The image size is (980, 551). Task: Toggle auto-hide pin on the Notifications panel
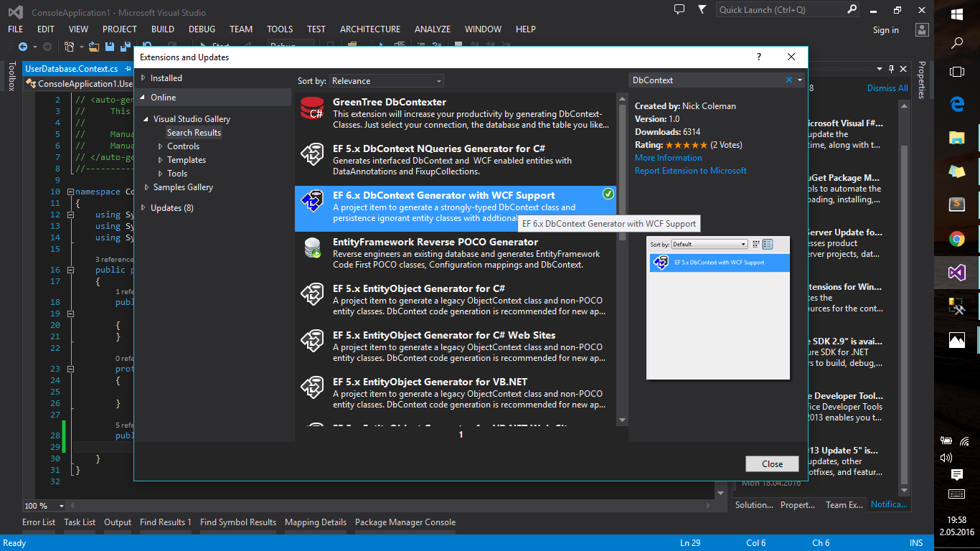892,69
